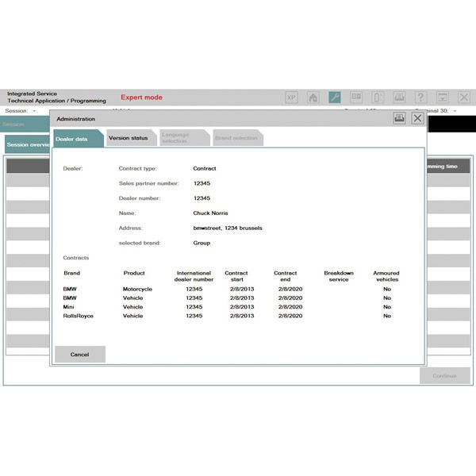Click the battery-shaped icon in toolbar
This screenshot has width=476, height=476.
(378, 98)
